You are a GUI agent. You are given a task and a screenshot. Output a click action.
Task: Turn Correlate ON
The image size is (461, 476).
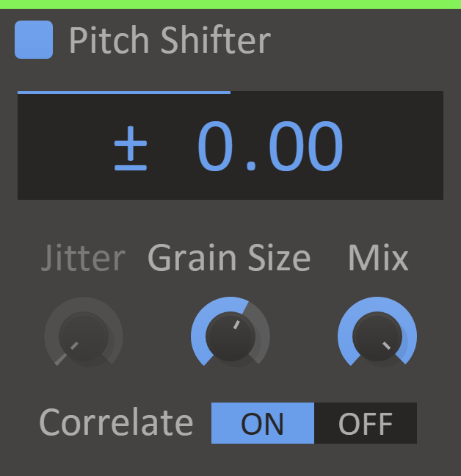click(x=262, y=423)
